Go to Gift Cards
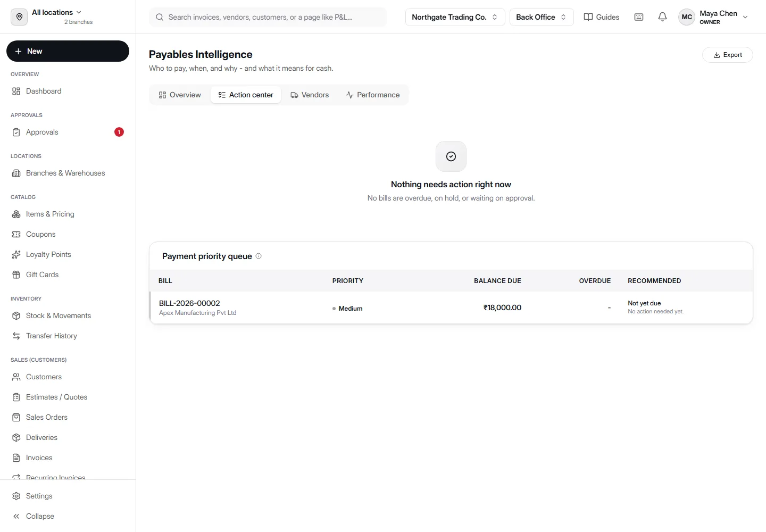The width and height of the screenshot is (766, 532). tap(68, 275)
